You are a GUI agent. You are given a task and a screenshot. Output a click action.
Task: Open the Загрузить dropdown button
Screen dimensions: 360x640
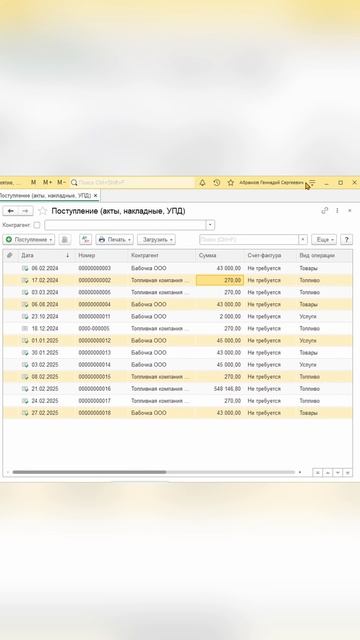point(156,240)
